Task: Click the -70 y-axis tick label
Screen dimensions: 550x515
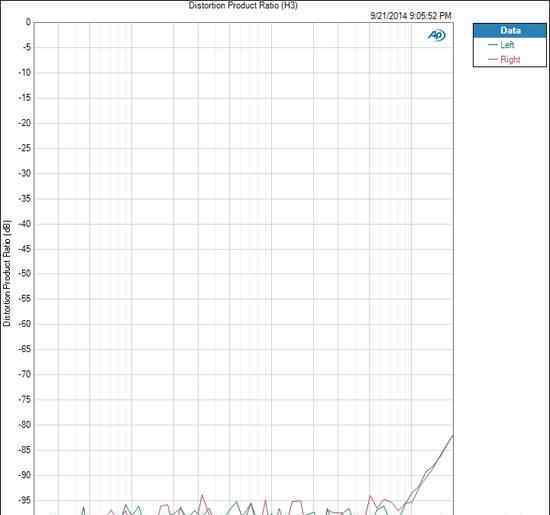Action: (25, 374)
